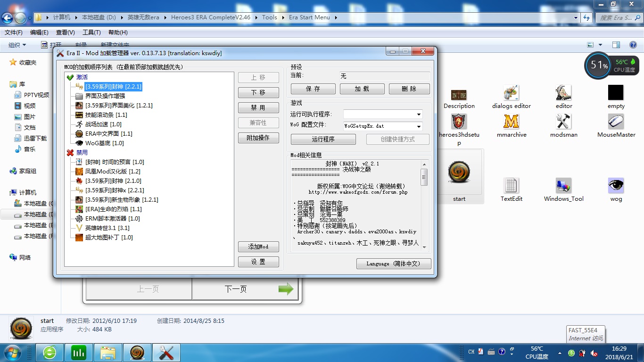The width and height of the screenshot is (644, 362).
Task: Select [3.59系列]界面美化 [1.2.1] mod
Action: [x=119, y=105]
